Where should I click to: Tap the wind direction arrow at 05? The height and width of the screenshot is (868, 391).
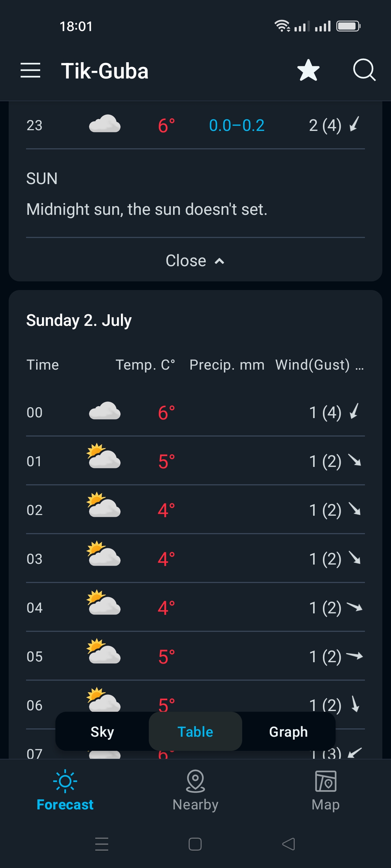pyautogui.click(x=354, y=655)
